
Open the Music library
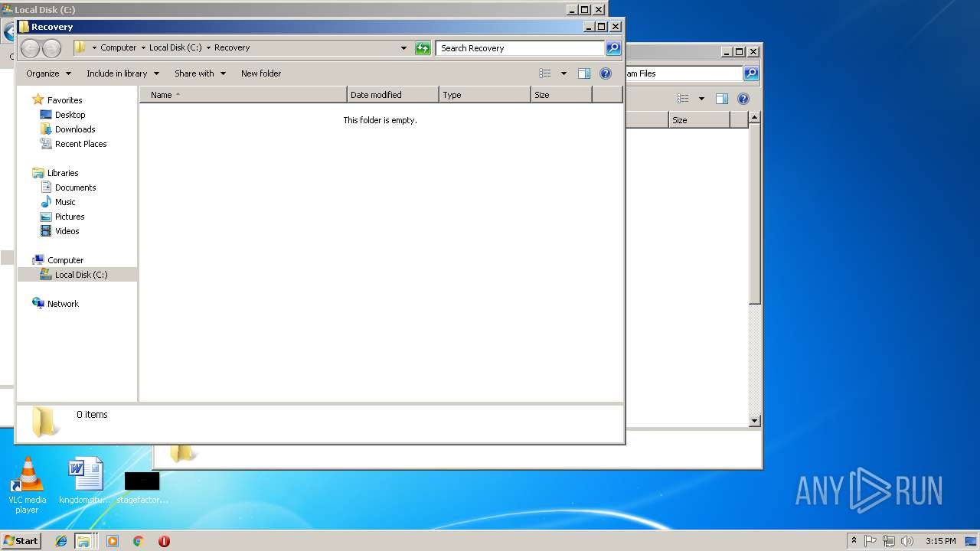coord(65,202)
